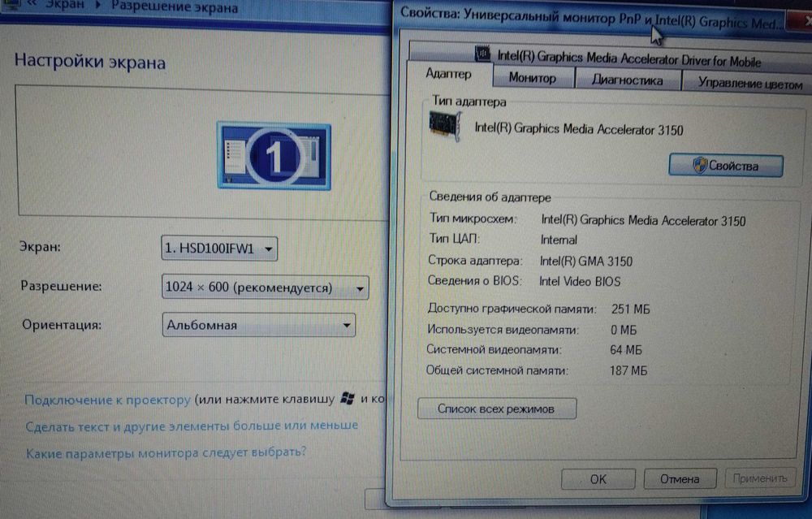Image resolution: width=812 pixels, height=519 pixels.
Task: Click value 64 МБ system video memory
Action: point(625,350)
